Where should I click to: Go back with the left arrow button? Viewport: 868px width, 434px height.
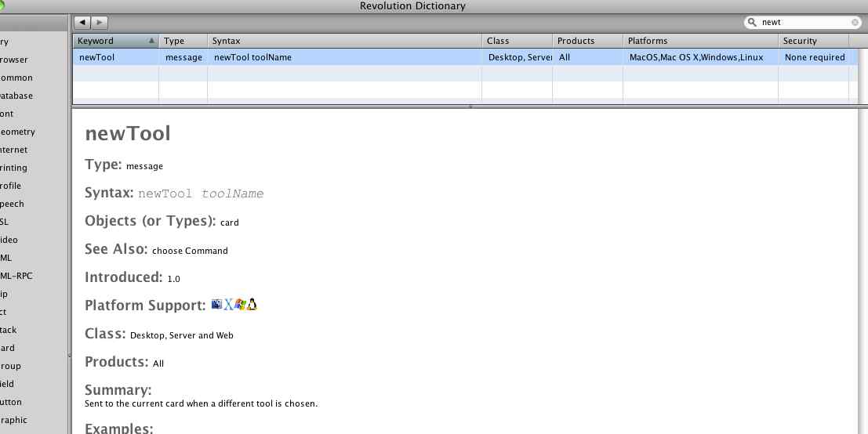[x=82, y=22]
